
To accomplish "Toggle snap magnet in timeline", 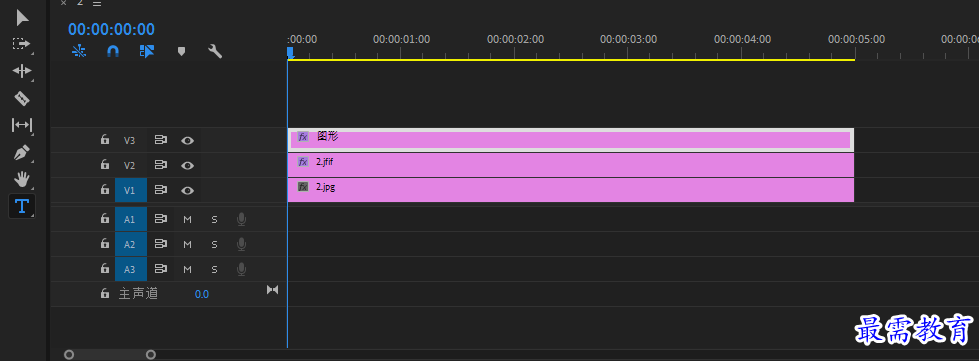I will click(x=112, y=51).
